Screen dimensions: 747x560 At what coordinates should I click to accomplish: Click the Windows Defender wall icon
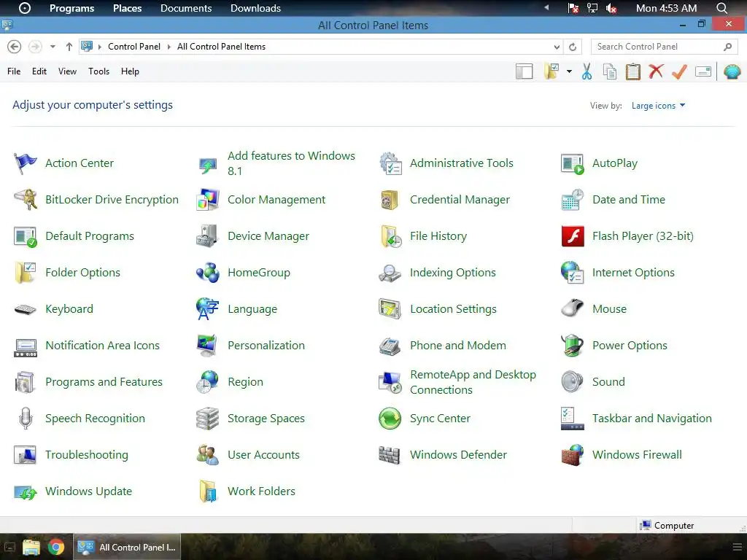(x=390, y=455)
